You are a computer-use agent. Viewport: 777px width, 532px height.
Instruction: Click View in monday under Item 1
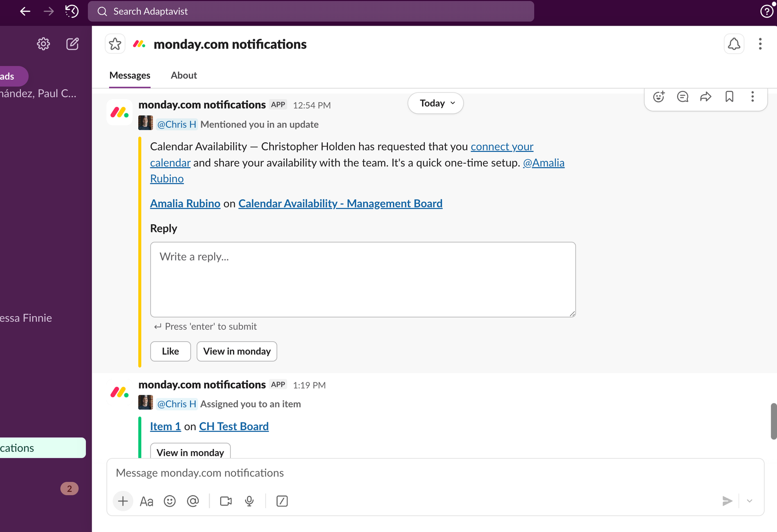[x=190, y=451]
